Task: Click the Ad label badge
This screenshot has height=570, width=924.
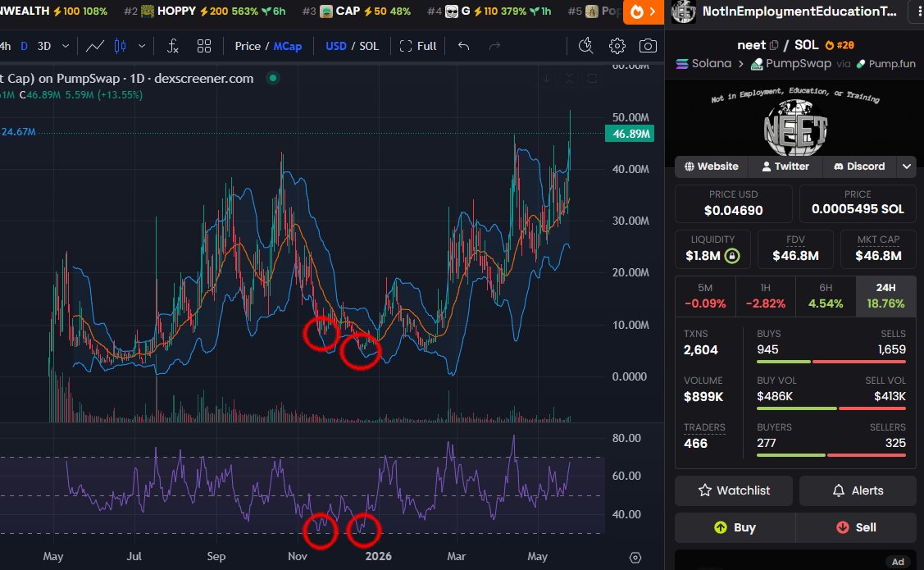Action: [898, 562]
